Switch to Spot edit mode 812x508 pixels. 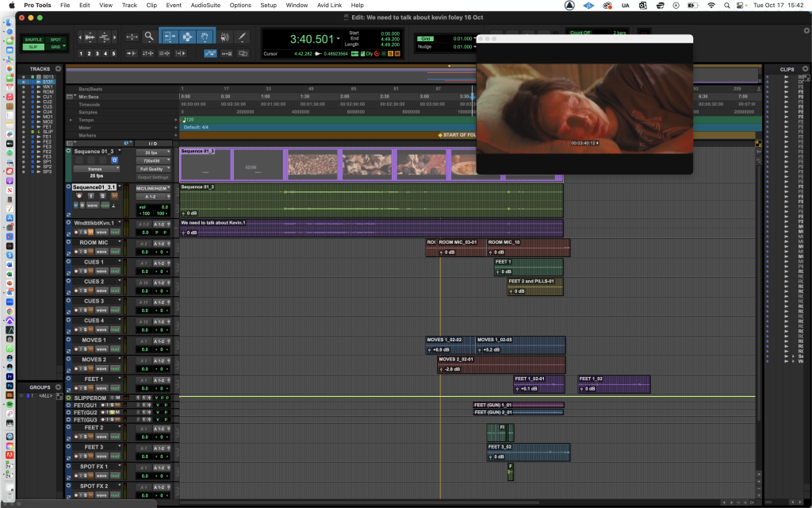pos(55,39)
